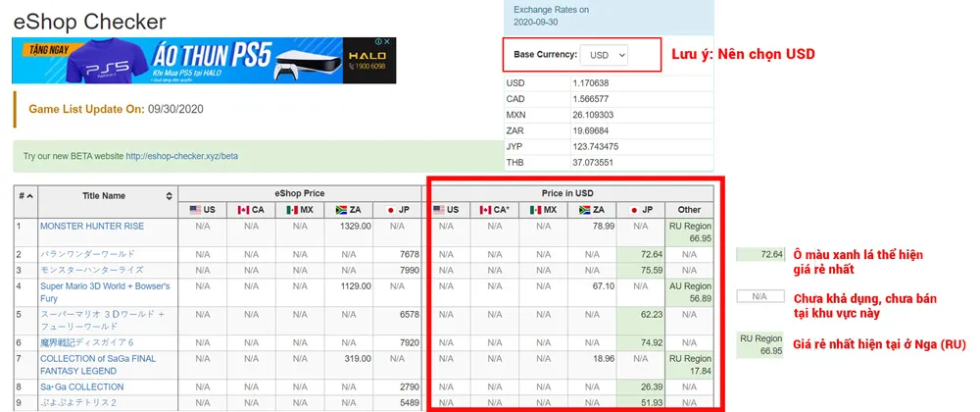The image size is (980, 412).
Task: Open the Base Currency dropdown
Action: tap(604, 55)
